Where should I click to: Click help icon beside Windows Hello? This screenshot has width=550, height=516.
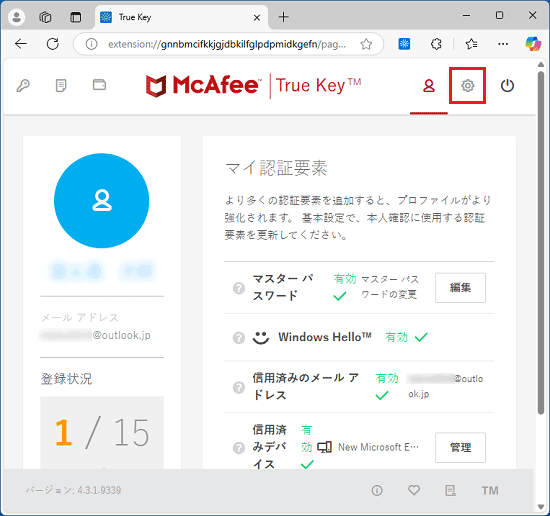[239, 338]
